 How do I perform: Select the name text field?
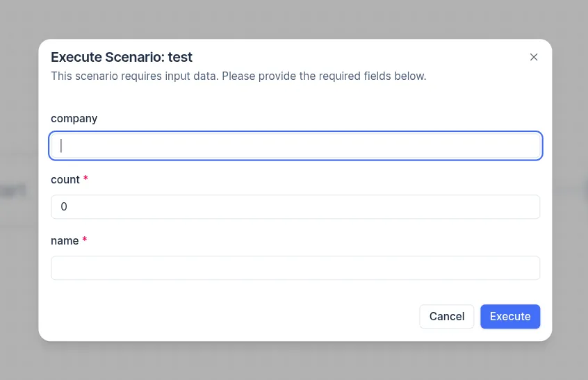295,268
